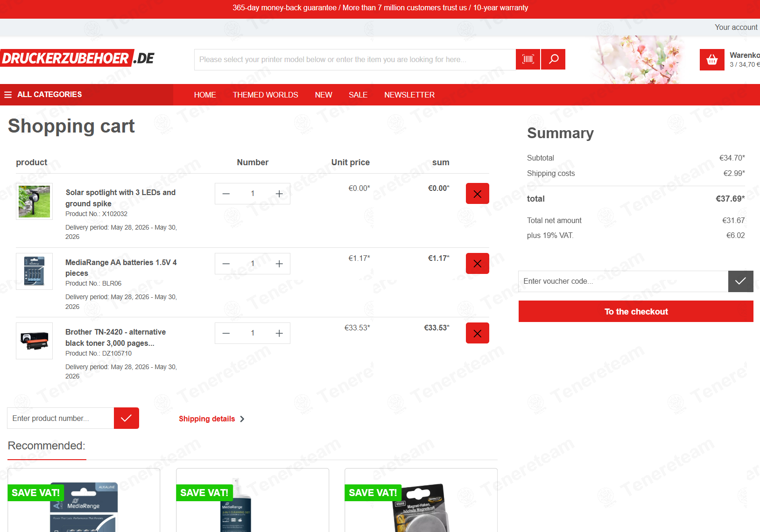
Task: Open the NEWSLETTER menu item
Action: click(x=409, y=95)
